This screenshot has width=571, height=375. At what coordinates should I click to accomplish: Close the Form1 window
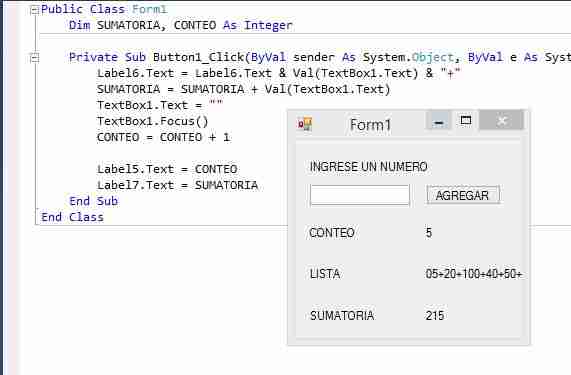[502, 121]
